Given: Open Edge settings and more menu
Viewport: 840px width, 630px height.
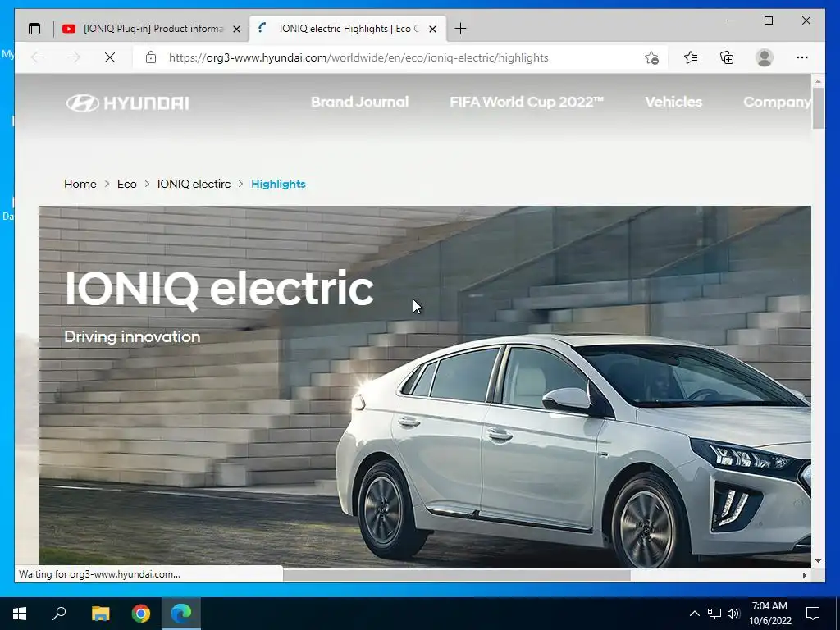Looking at the screenshot, I should point(802,57).
